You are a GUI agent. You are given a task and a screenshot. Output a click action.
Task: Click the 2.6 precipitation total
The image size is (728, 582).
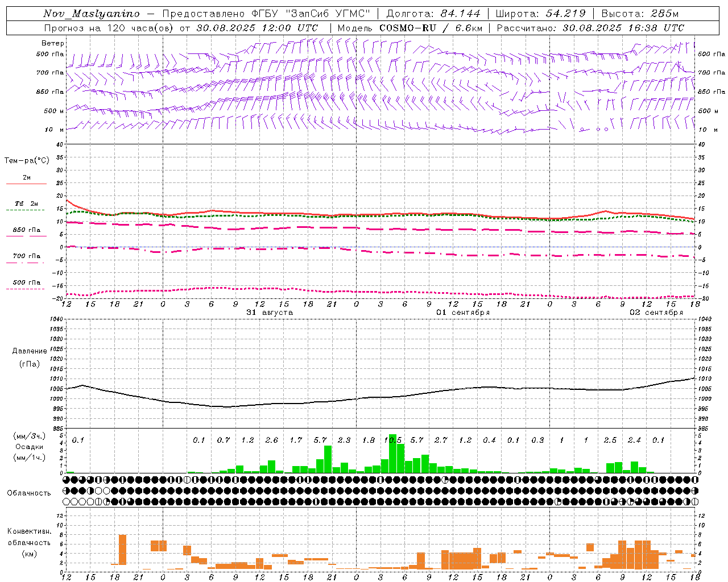click(272, 440)
